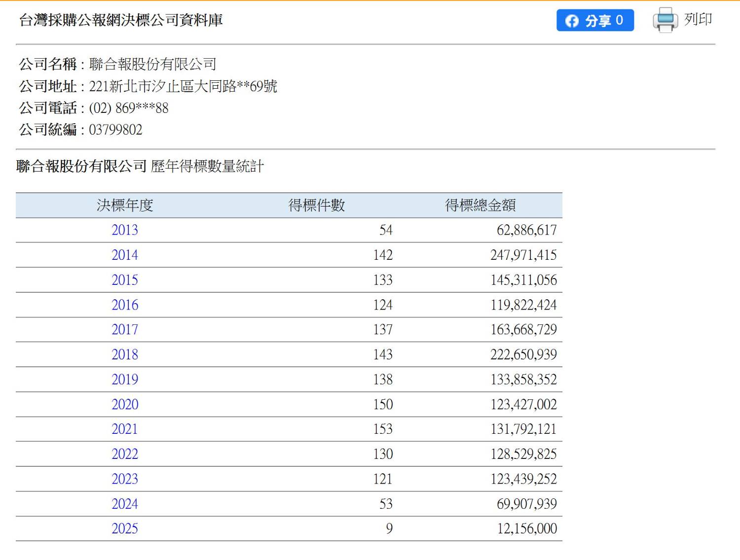
Task: Click the award count 9 for 2025
Action: 389,528
